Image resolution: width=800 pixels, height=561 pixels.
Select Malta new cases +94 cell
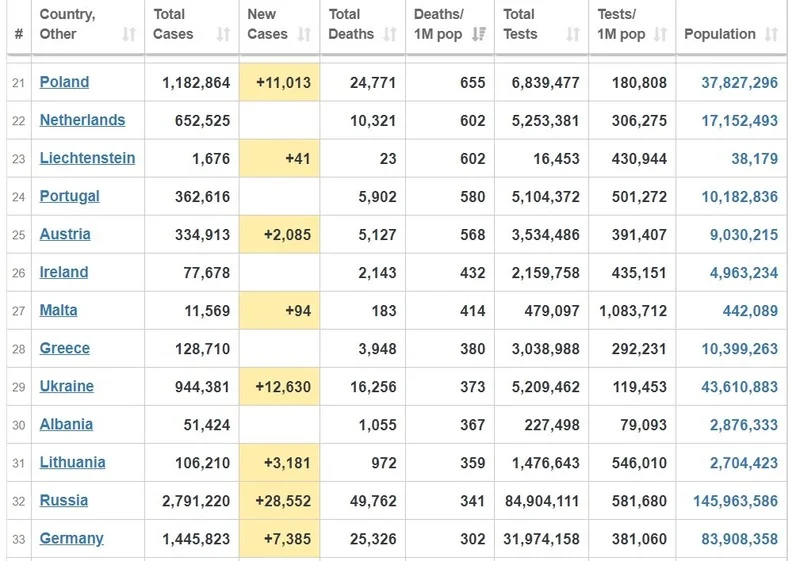tap(280, 310)
